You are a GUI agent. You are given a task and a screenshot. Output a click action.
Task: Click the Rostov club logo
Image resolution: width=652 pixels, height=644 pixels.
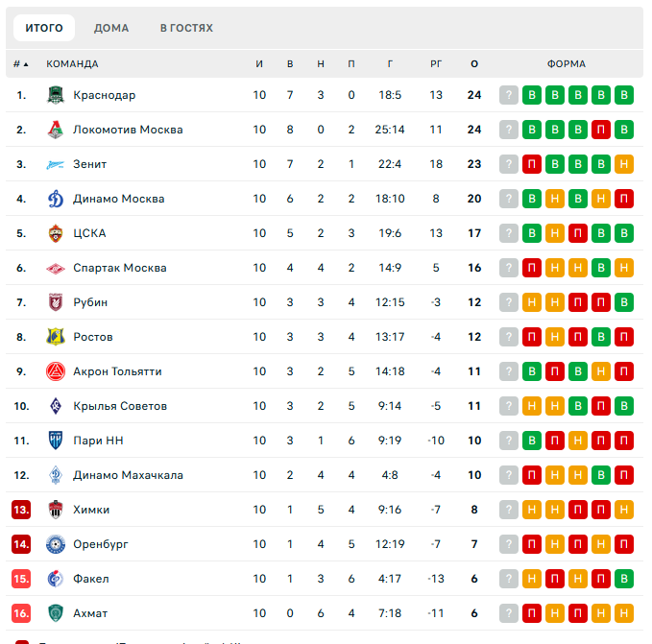pyautogui.click(x=55, y=337)
